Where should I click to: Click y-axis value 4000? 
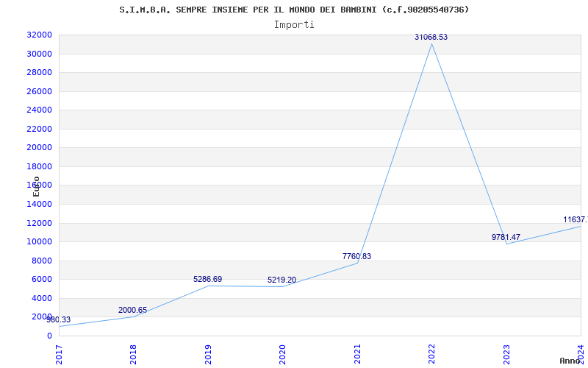pos(42,299)
